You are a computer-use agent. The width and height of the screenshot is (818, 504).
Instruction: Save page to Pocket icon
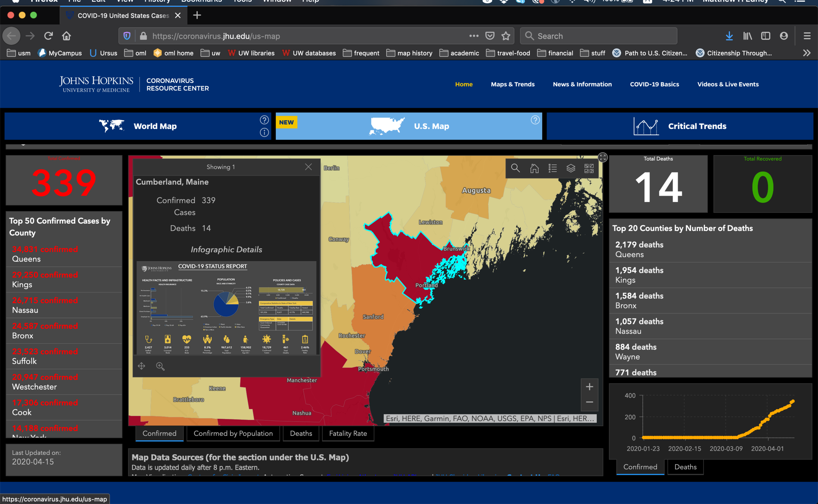click(x=489, y=36)
